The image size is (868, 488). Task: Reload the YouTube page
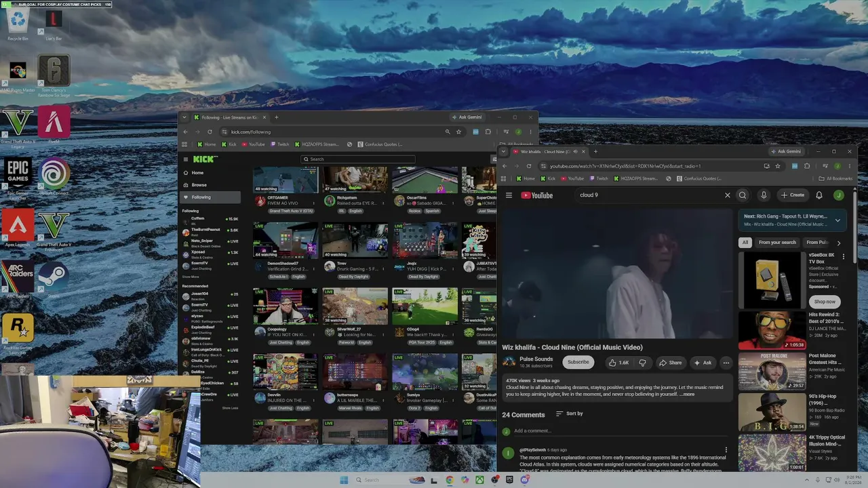[530, 166]
